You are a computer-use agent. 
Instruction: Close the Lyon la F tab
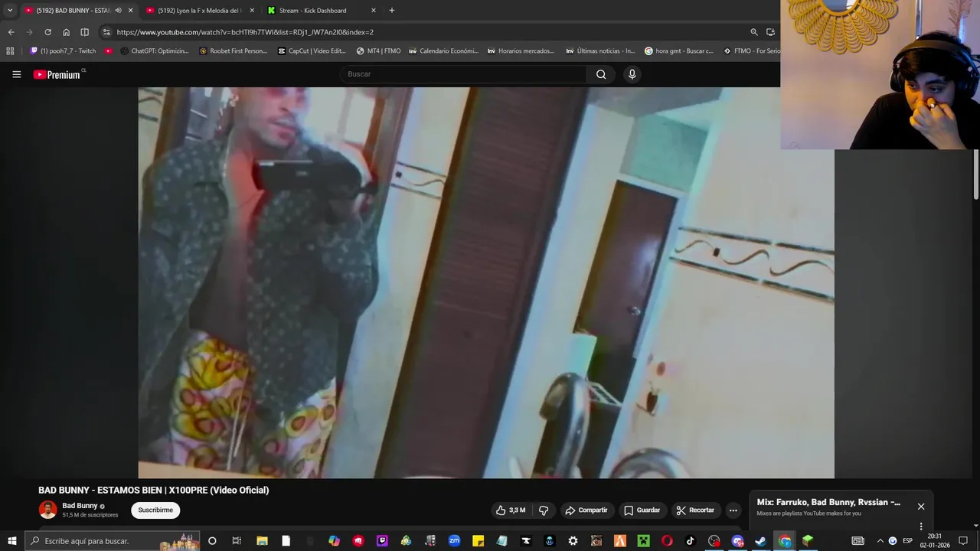pos(252,11)
